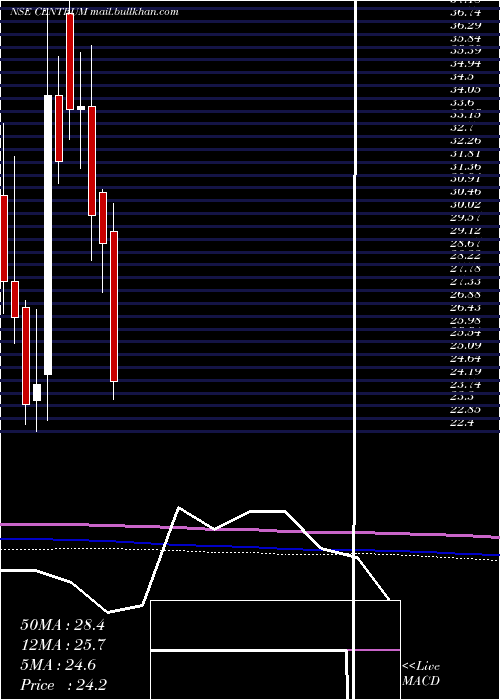Viewport: 500px width, 700px height.
Task: Click the tall white bullish candlestick
Action: [x=48, y=235]
